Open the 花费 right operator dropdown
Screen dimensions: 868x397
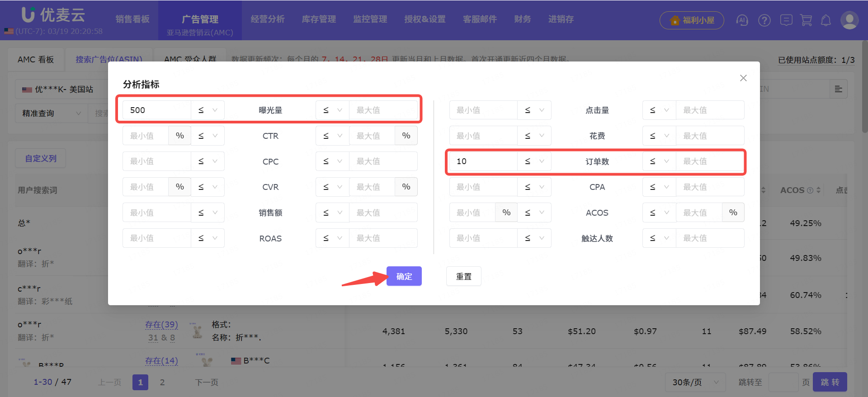pos(659,136)
